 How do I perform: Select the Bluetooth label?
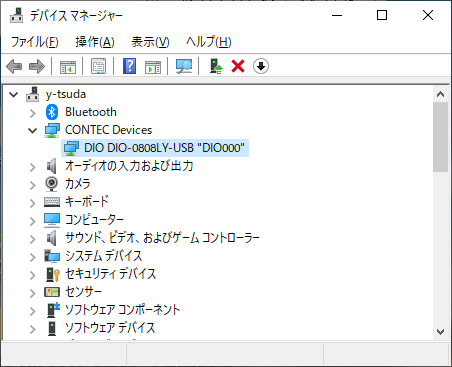point(91,112)
